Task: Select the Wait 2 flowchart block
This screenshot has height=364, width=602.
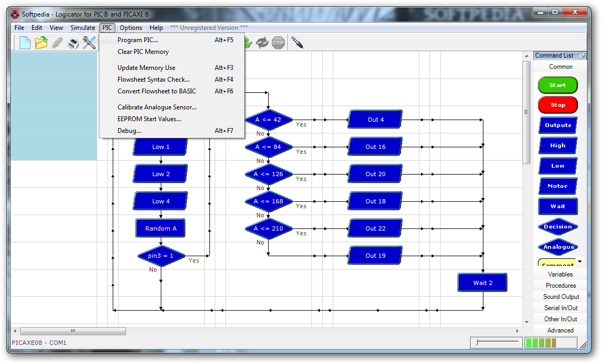Action: (x=482, y=283)
